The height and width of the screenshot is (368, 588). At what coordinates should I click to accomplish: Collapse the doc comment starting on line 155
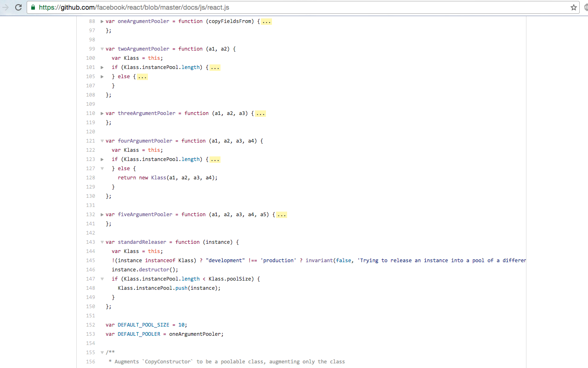point(102,352)
